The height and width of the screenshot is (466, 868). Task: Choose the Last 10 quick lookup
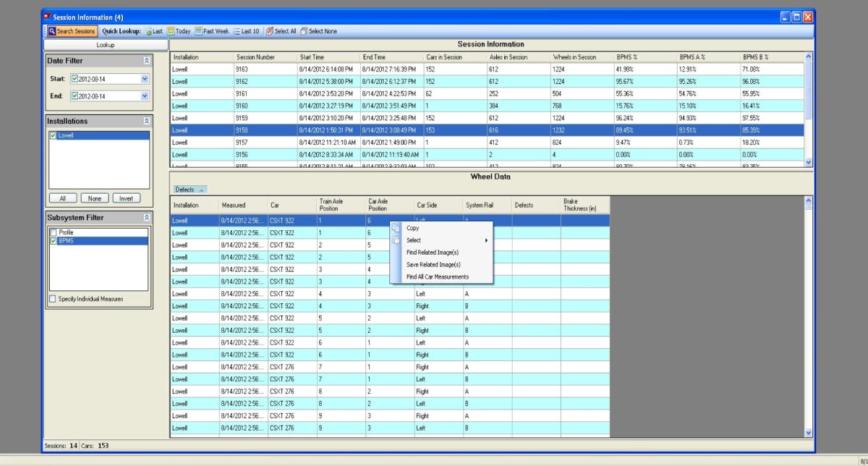pos(246,31)
